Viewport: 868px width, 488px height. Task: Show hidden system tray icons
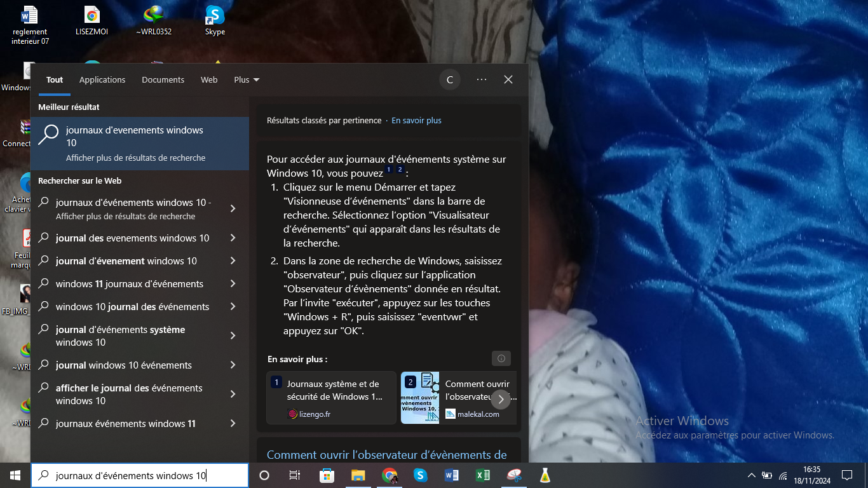point(752,475)
